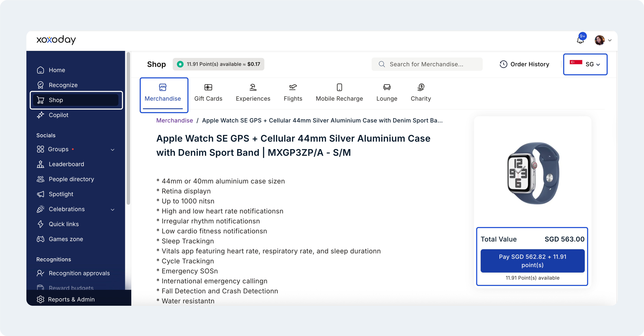Click the Recognize award icon
Viewport: 644px width, 336px height.
tap(40, 85)
